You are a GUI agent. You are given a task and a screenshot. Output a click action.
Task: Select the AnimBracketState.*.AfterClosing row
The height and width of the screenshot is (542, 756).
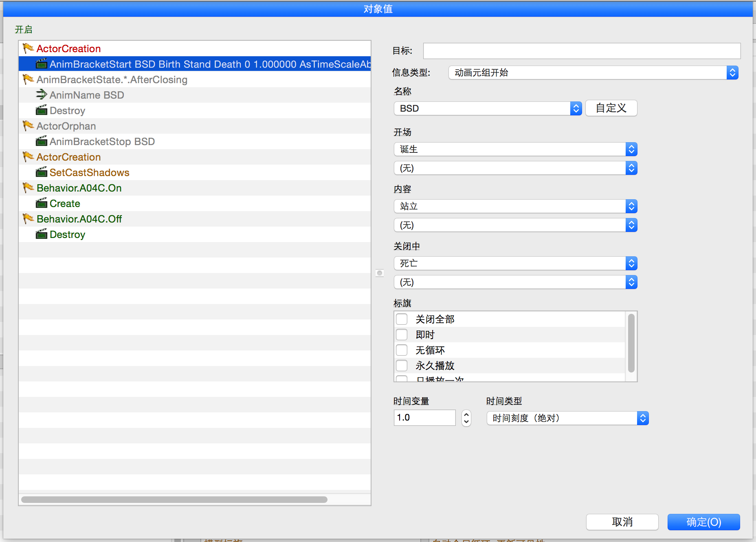pyautogui.click(x=195, y=79)
